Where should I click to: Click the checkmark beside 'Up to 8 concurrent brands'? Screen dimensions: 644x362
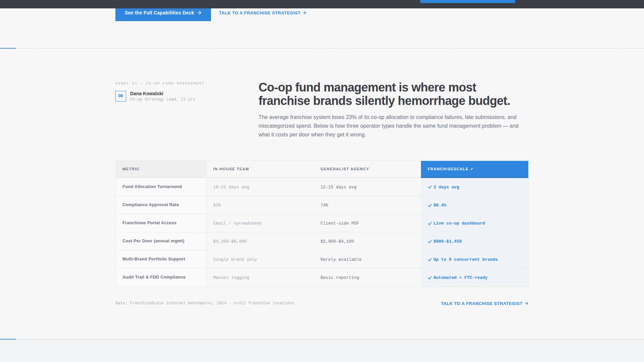430,259
